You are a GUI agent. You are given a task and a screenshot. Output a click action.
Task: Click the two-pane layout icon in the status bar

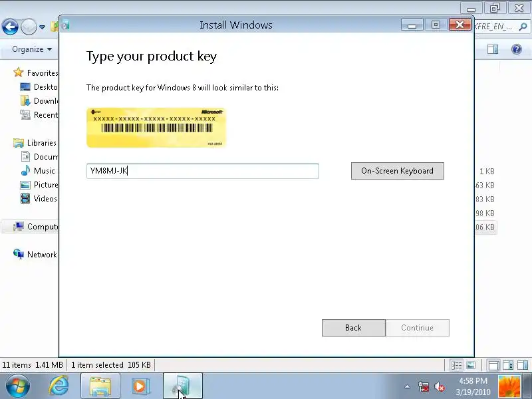(x=508, y=365)
